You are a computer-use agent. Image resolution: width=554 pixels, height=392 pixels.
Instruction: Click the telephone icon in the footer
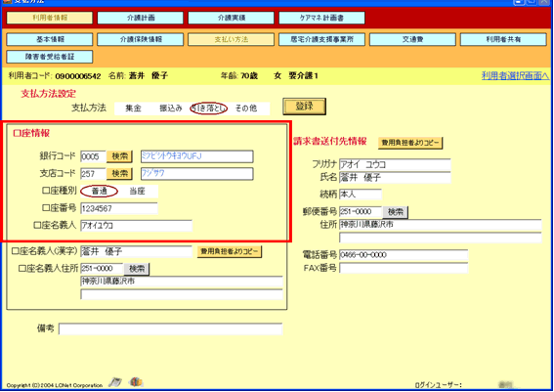coord(115,382)
